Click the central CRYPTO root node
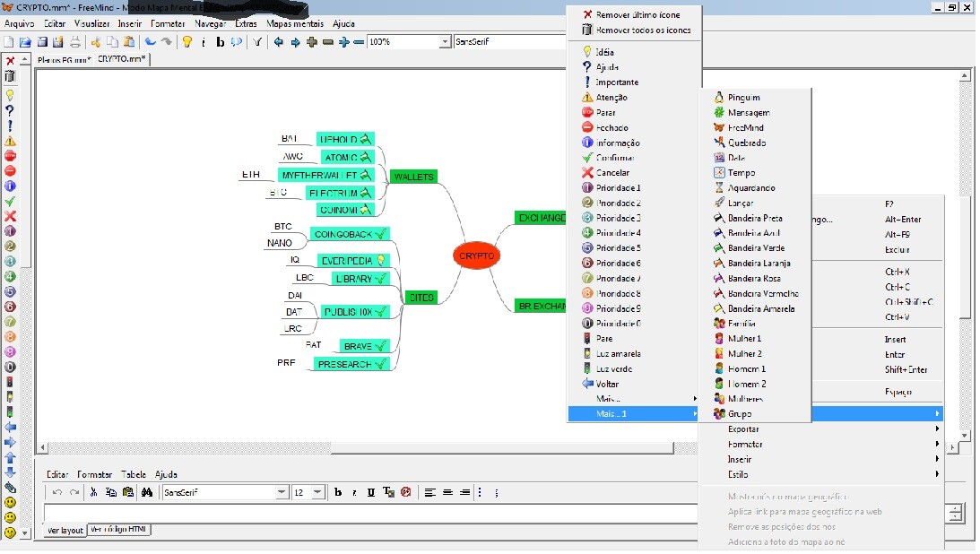The image size is (980, 554). [476, 255]
